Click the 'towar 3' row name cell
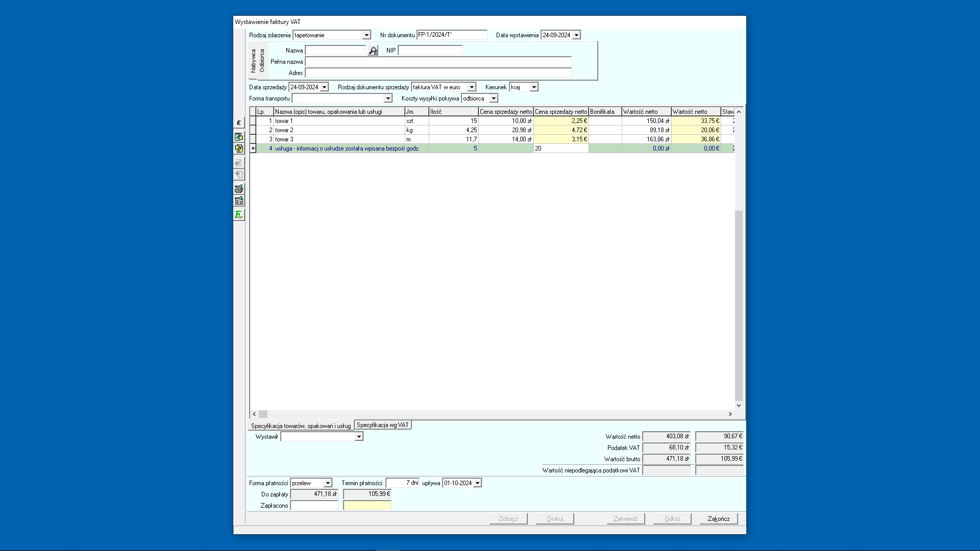The image size is (980, 551). coord(339,139)
